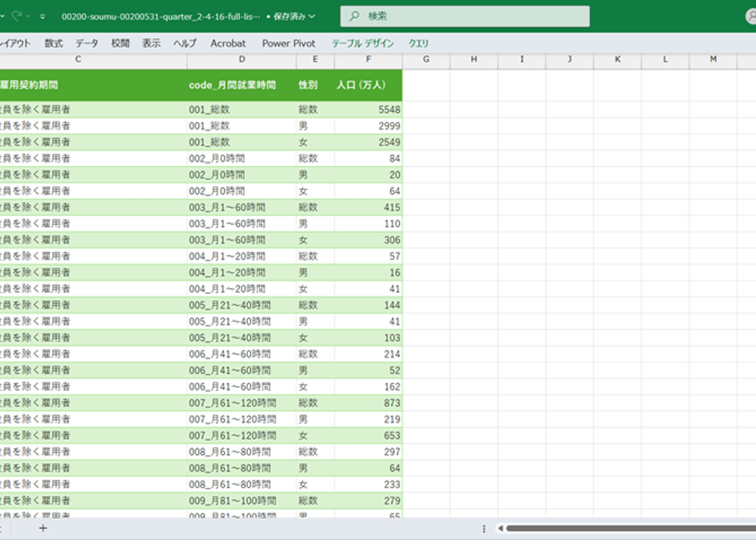756x540 pixels.
Task: Select the cell with value 415
Action: tap(368, 207)
